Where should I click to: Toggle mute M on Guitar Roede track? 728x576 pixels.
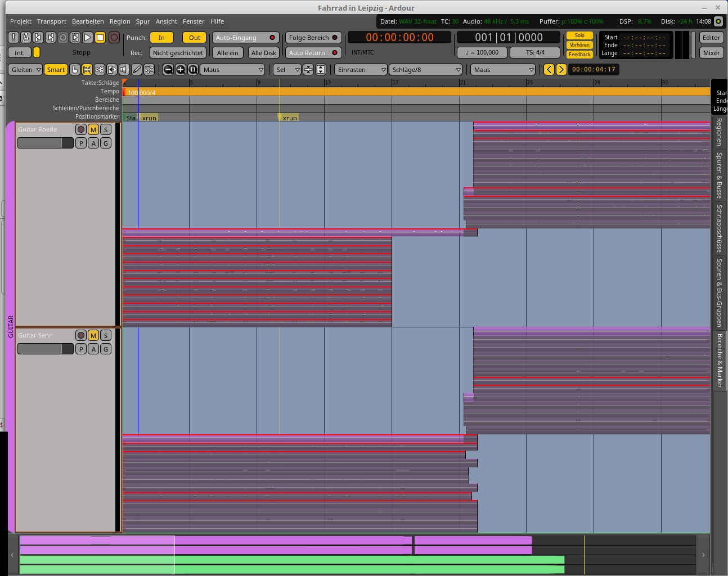(93, 129)
